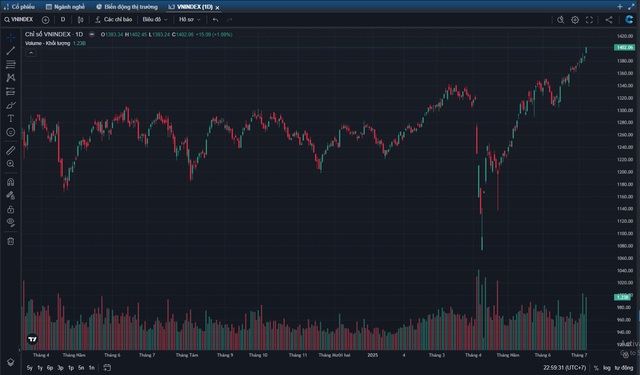Viewport: 640px width, 375px height.
Task: Click the trash icon to remove drawings
Action: point(11,241)
